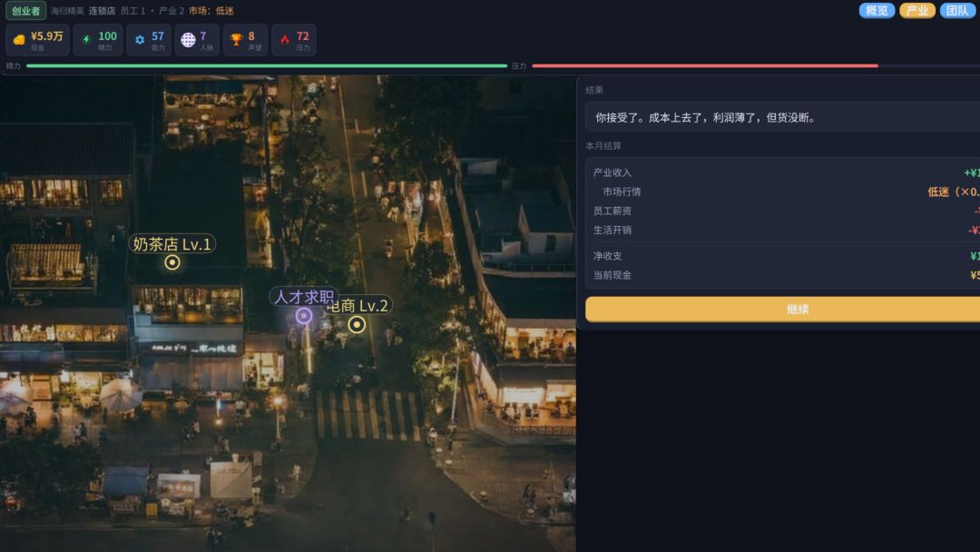Click the 人才求职 label
980x552 pixels.
pyautogui.click(x=304, y=296)
